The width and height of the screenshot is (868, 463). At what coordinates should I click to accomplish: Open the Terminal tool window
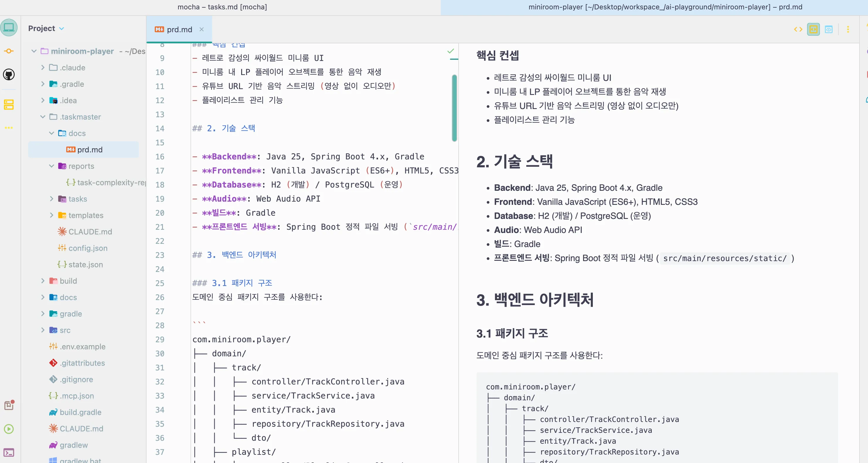coord(9,452)
